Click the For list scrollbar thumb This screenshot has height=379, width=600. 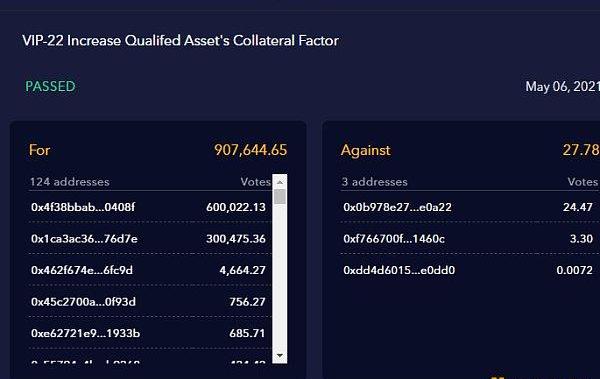pyautogui.click(x=280, y=196)
